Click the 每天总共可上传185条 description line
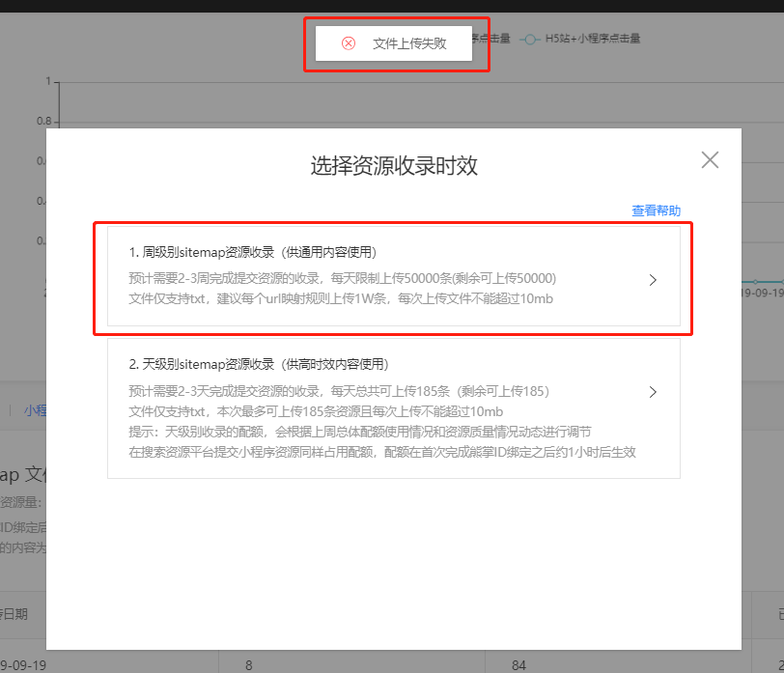 coord(339,391)
